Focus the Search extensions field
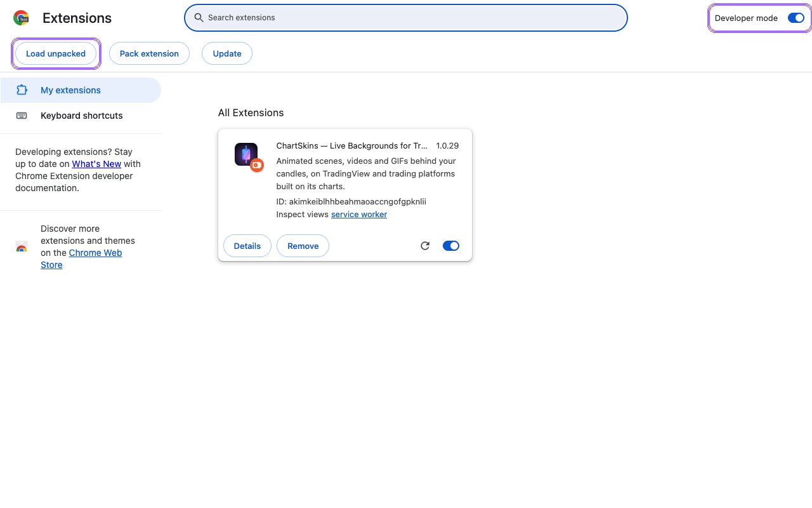Screen dimensions: 812x508 [x=406, y=18]
